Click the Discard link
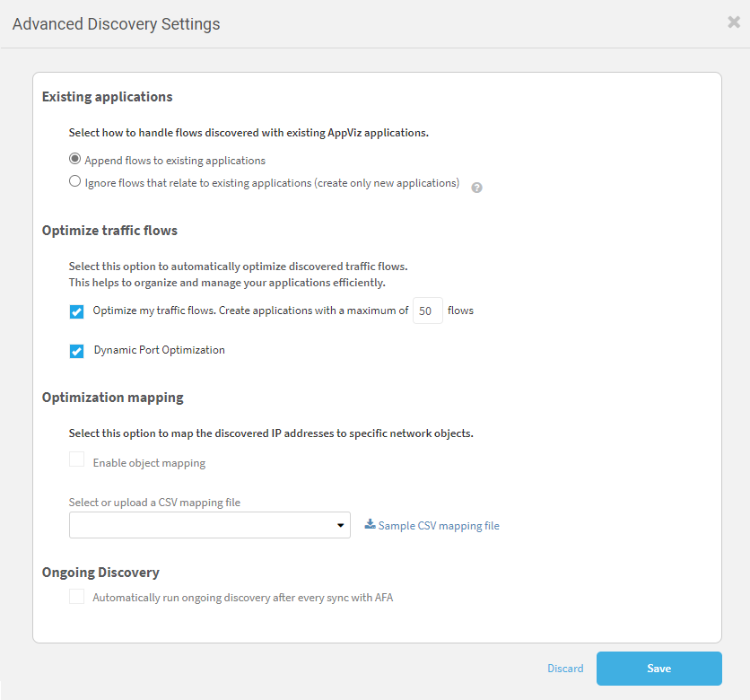Screen dimensions: 750x700 coord(565,669)
